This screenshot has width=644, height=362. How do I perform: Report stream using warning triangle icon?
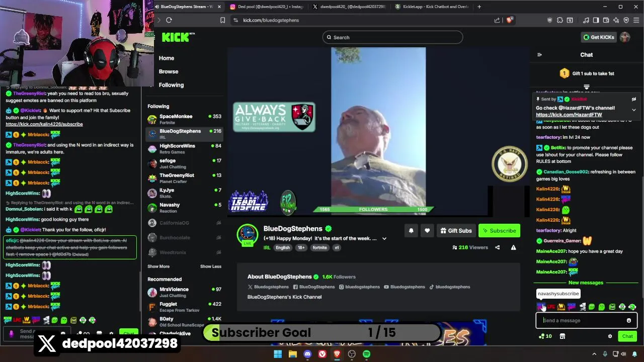click(x=513, y=247)
